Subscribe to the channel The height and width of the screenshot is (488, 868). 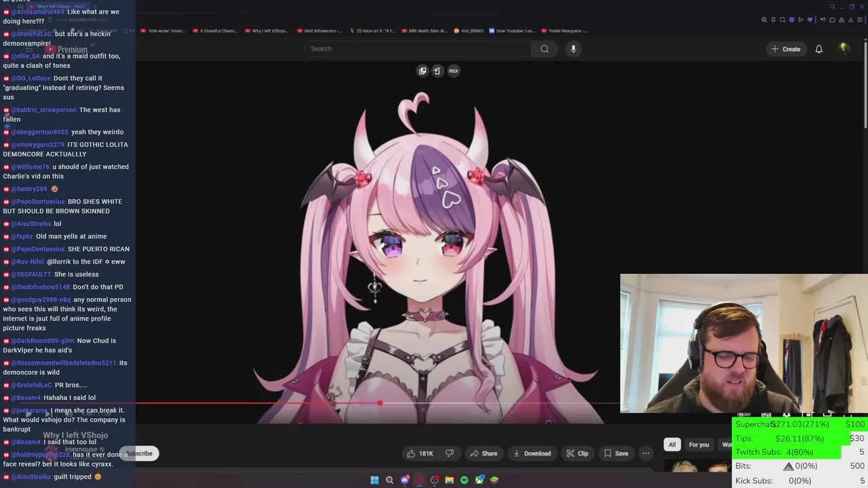pyautogui.click(x=139, y=453)
